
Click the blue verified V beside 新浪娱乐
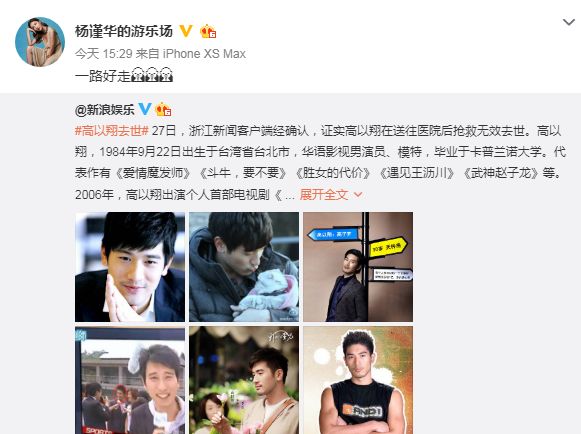[145, 109]
